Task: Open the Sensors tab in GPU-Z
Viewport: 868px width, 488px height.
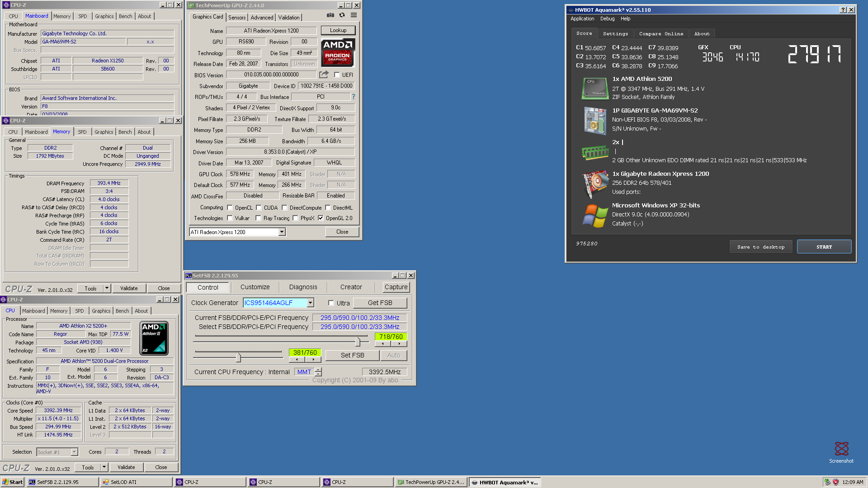Action: (237, 18)
